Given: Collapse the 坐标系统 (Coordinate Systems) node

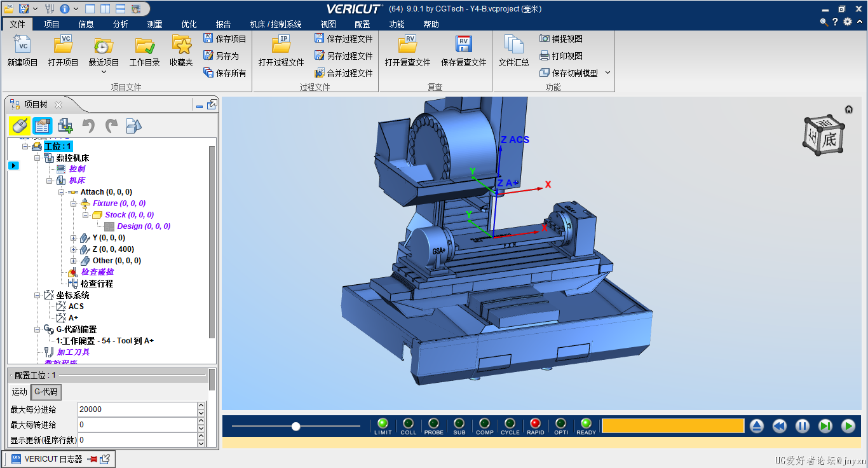Looking at the screenshot, I should click(x=37, y=295).
